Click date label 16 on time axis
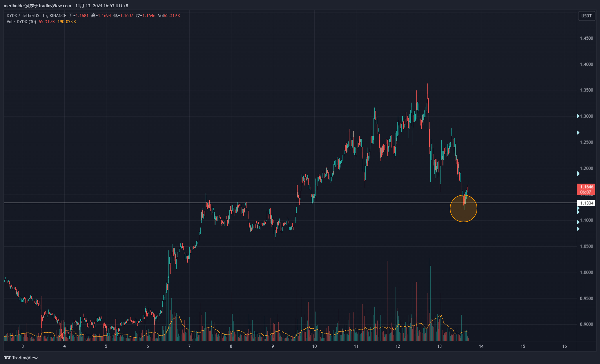The width and height of the screenshot is (600, 364). pyautogui.click(x=564, y=346)
